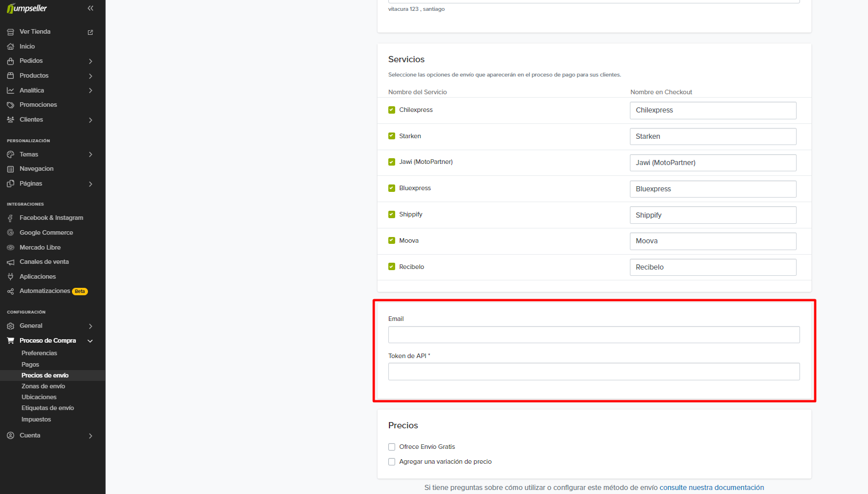The height and width of the screenshot is (494, 868).
Task: Expand the Temas submenu chevron
Action: click(90, 155)
